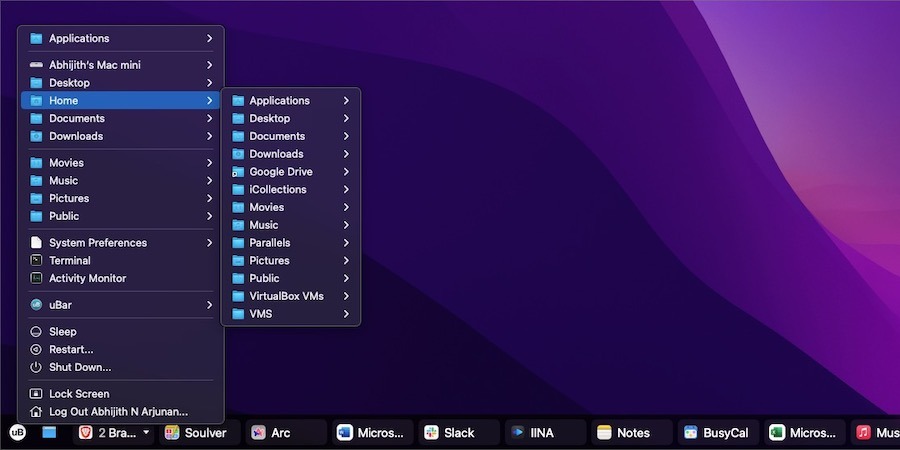Image resolution: width=900 pixels, height=450 pixels.
Task: Click the Sleep icon in menu
Action: point(36,332)
